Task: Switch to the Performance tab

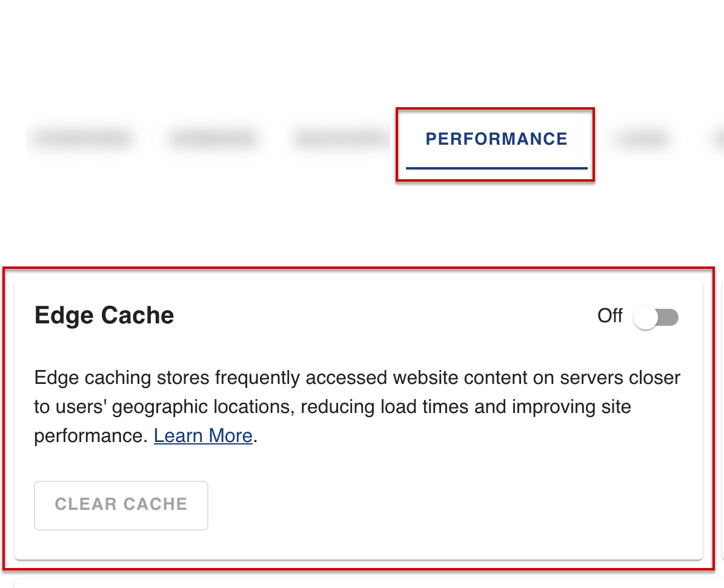Action: click(x=496, y=139)
